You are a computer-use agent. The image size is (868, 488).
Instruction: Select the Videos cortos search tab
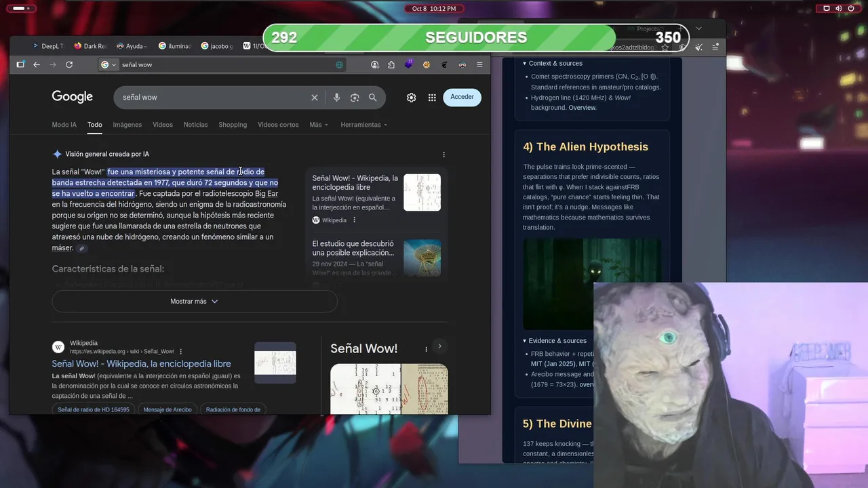(x=278, y=125)
